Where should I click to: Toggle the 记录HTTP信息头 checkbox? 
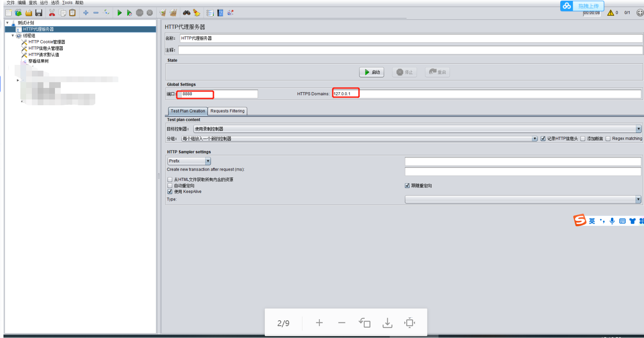tap(543, 139)
